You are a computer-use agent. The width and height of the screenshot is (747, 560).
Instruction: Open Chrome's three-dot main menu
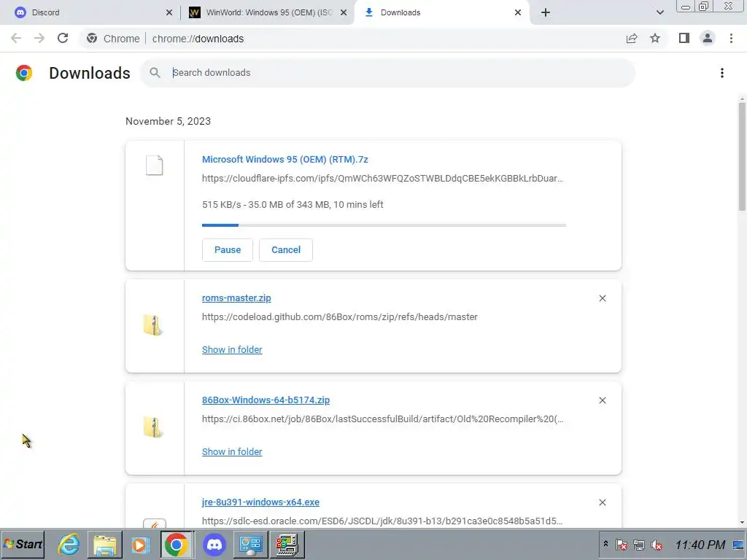click(731, 38)
